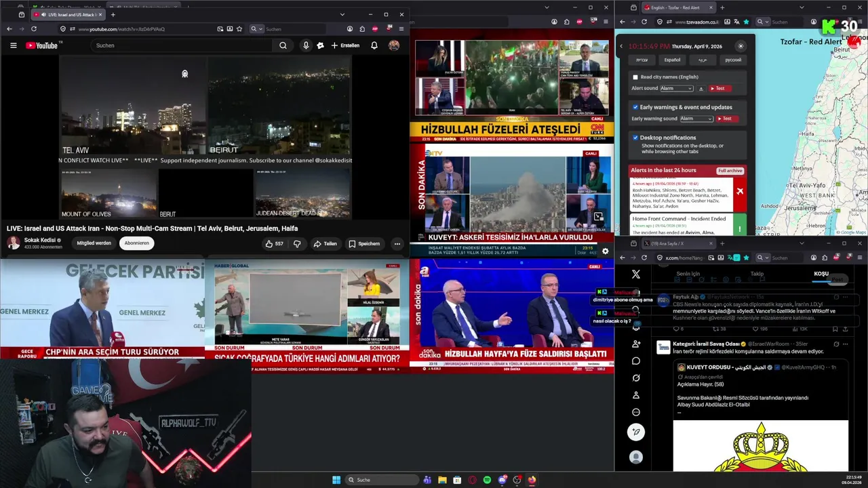Viewport: 868px width, 488px height.
Task: Click Erstellen create button on YouTube
Action: 345,45
